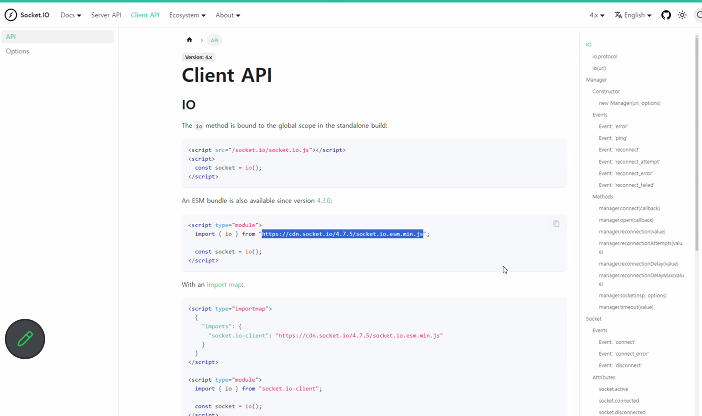Screen dimensions: 702x416
Task: Jump to socket.connected entry
Action: point(619,401)
